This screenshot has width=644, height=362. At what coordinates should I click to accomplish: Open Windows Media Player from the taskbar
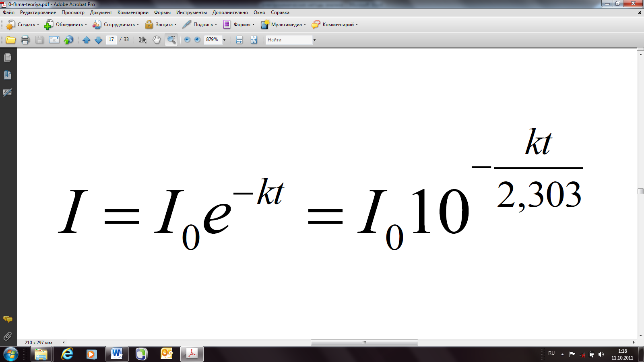tap(92, 354)
